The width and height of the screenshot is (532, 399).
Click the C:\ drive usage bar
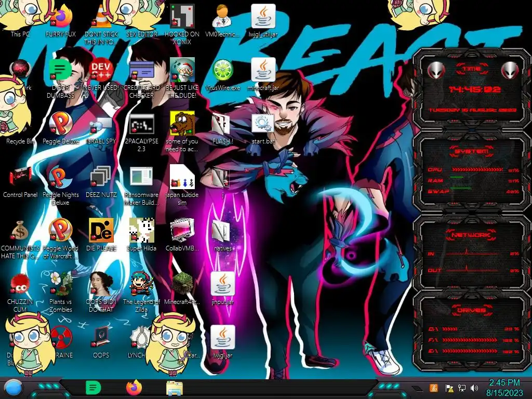449,329
